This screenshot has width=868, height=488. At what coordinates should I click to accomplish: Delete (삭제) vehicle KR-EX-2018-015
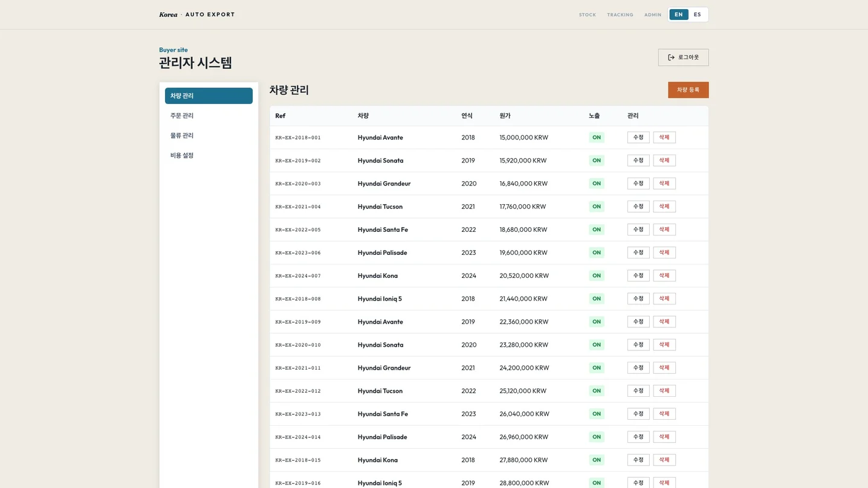pyautogui.click(x=664, y=460)
